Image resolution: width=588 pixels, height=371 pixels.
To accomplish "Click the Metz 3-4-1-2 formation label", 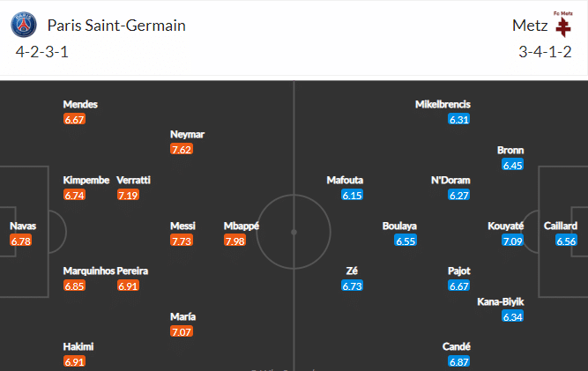I will 545,52.
